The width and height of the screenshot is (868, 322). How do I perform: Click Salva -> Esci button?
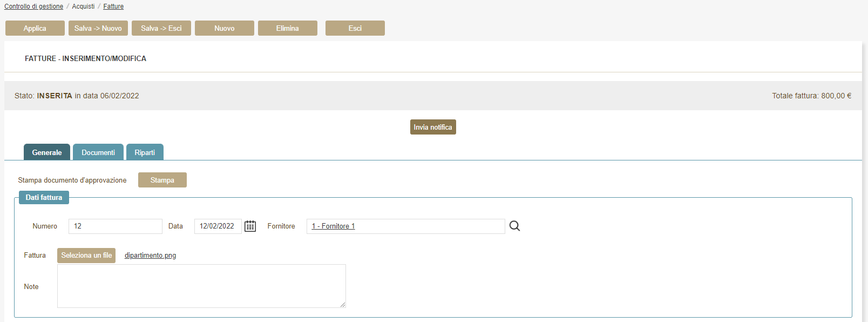(161, 28)
